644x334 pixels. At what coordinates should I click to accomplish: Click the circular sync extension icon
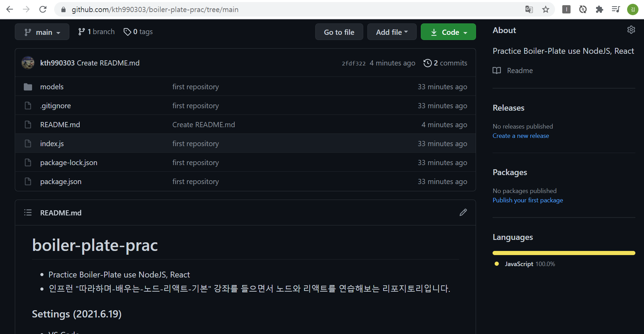pos(583,9)
